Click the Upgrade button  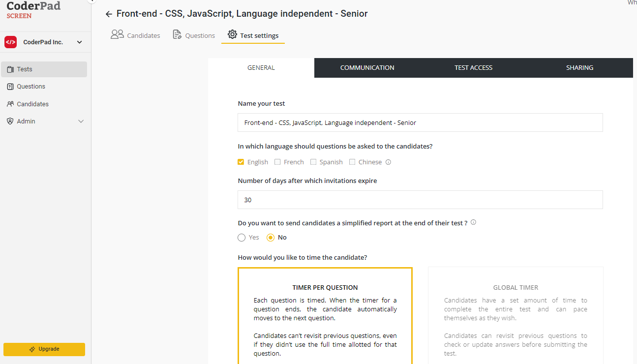tap(44, 349)
